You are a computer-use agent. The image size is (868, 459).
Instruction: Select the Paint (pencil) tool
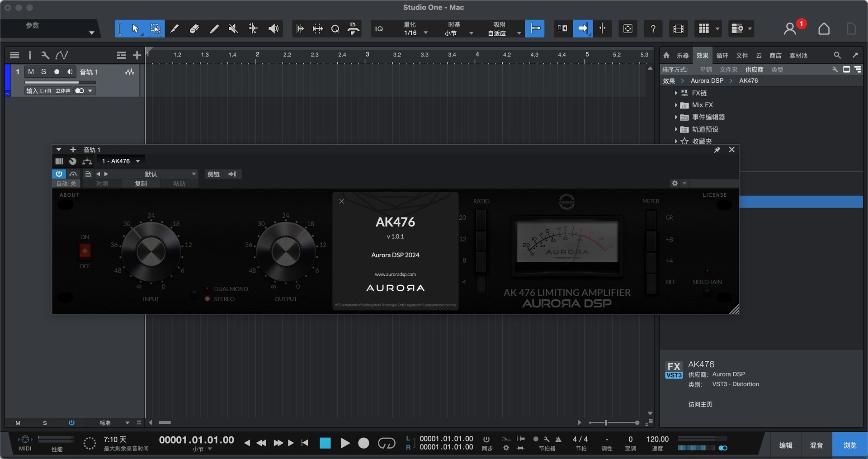pyautogui.click(x=214, y=29)
